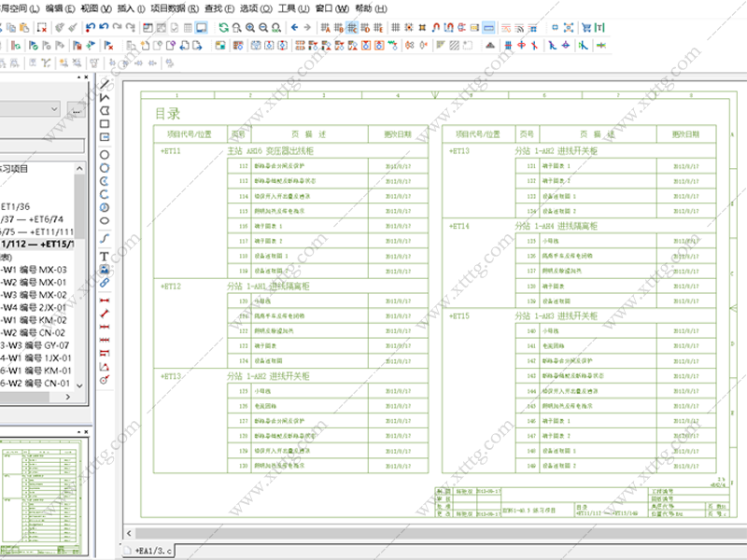Image resolution: width=747 pixels, height=560 pixels.
Task: Select the angle dimension tool
Action: (105, 367)
